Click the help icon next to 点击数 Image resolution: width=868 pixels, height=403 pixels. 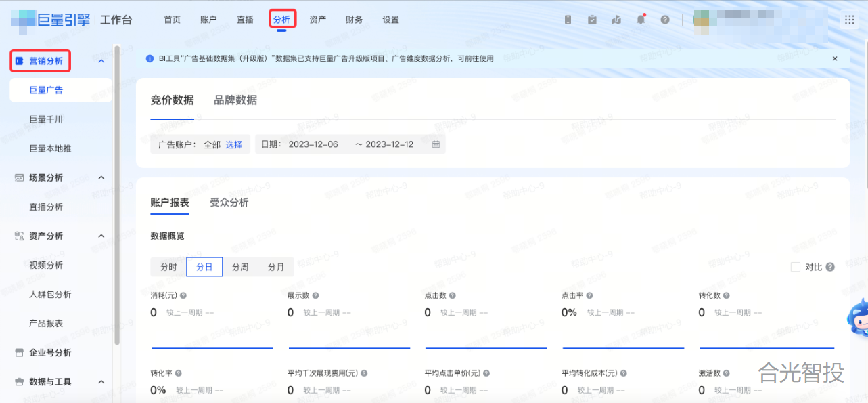(x=453, y=296)
